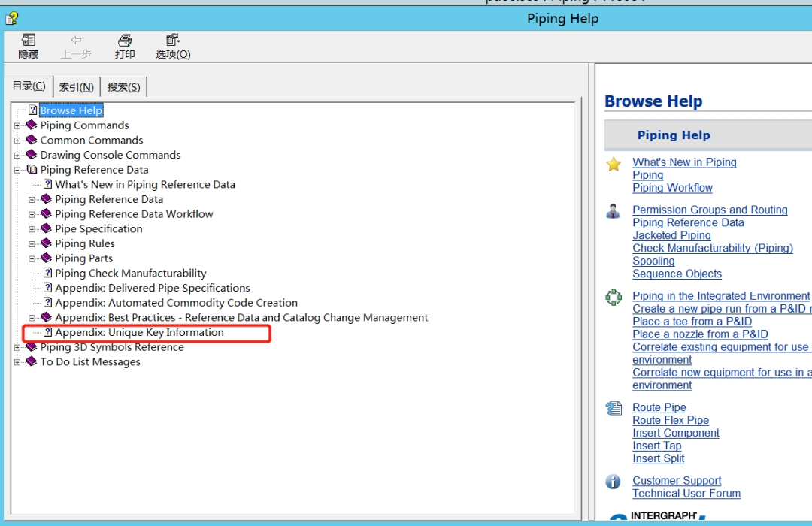
Task: Select Appendix: Unique Key Information topic
Action: (139, 332)
